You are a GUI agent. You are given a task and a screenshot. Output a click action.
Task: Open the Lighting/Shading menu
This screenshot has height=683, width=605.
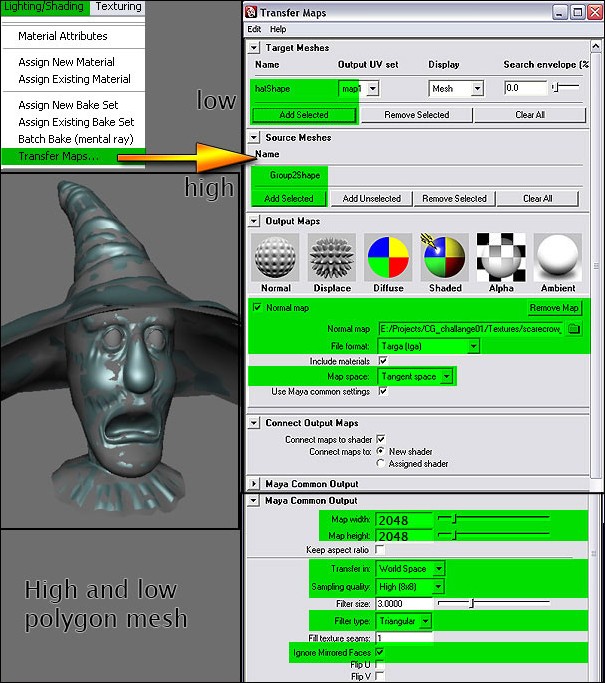pos(44,7)
